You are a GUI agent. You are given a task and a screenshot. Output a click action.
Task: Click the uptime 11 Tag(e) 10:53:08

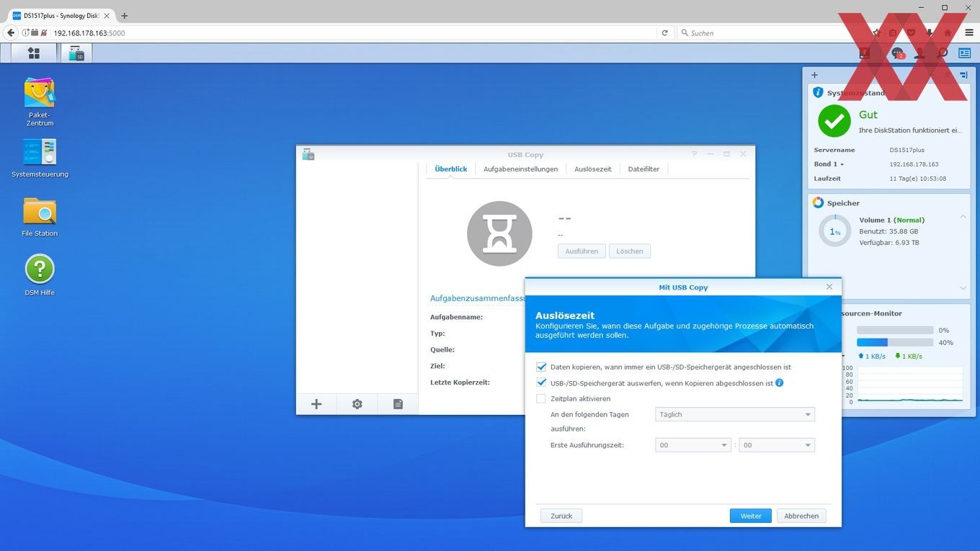[x=918, y=178]
